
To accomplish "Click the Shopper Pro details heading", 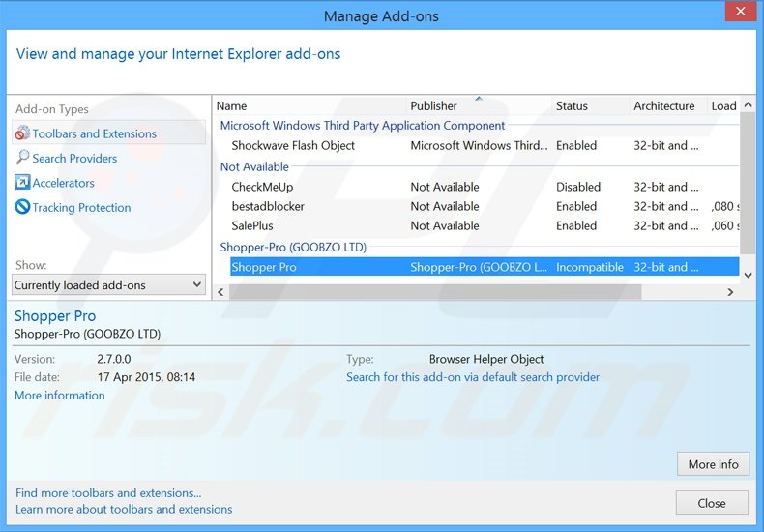I will [x=55, y=315].
